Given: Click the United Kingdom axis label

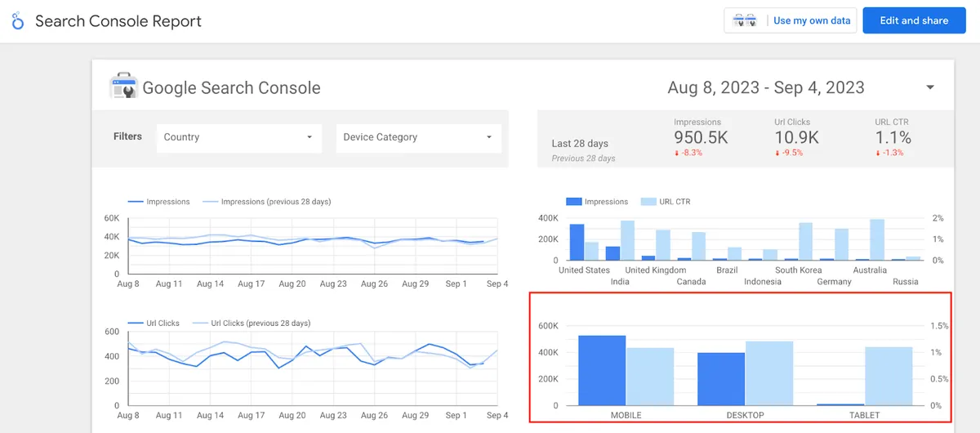Looking at the screenshot, I should click(656, 270).
